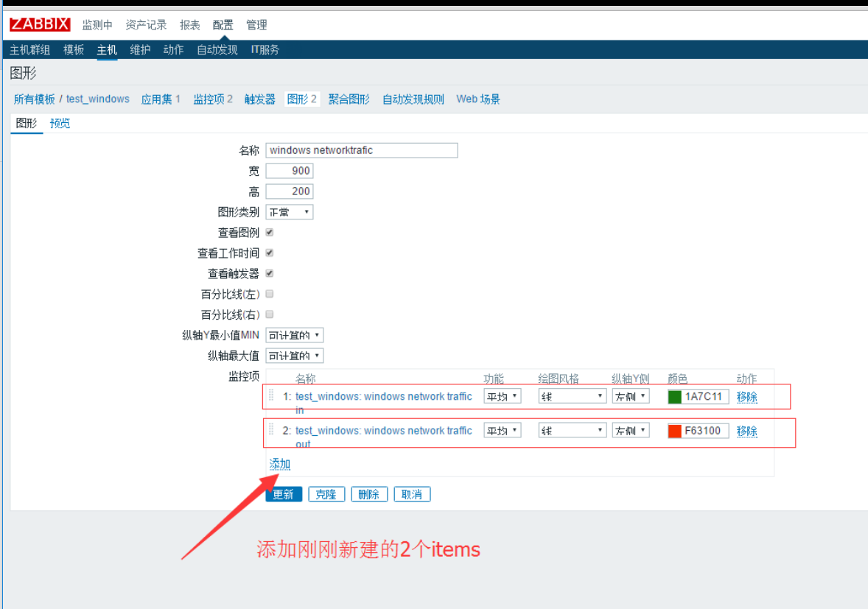Open 纵轴Y侧 dropdown for traffic in row
This screenshot has width=868, height=609.
click(631, 397)
